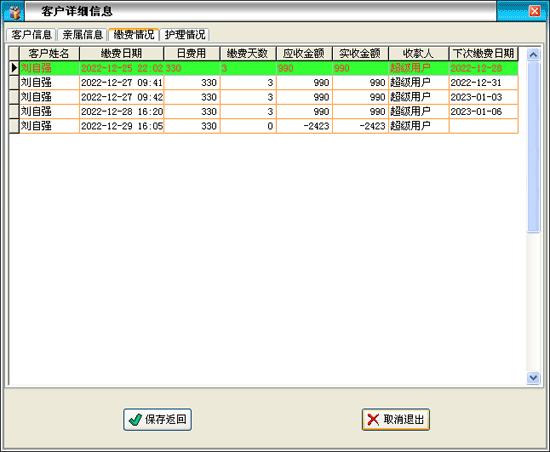Viewport: 550px width, 452px height.
Task: Click the scrollbar up arrow
Action: [533, 54]
